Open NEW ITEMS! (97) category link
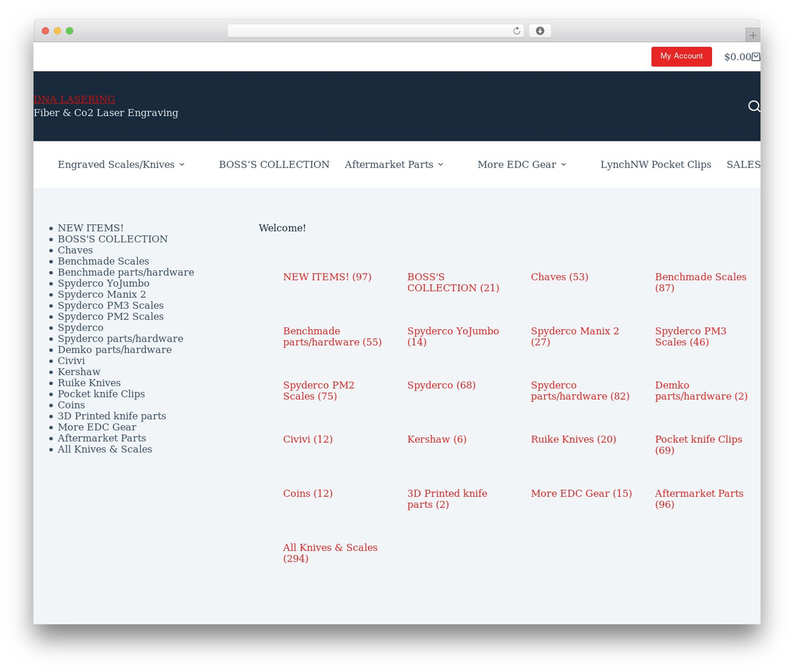The width and height of the screenshot is (794, 672). (x=327, y=277)
